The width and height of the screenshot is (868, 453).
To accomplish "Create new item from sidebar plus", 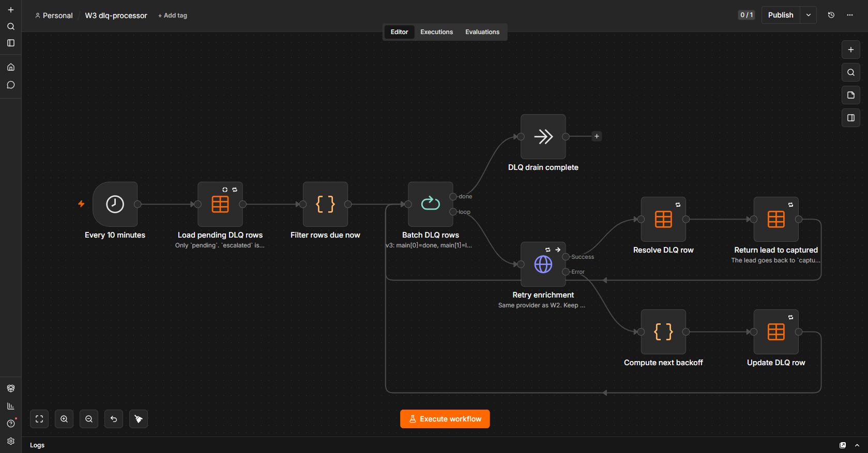I will [x=11, y=10].
